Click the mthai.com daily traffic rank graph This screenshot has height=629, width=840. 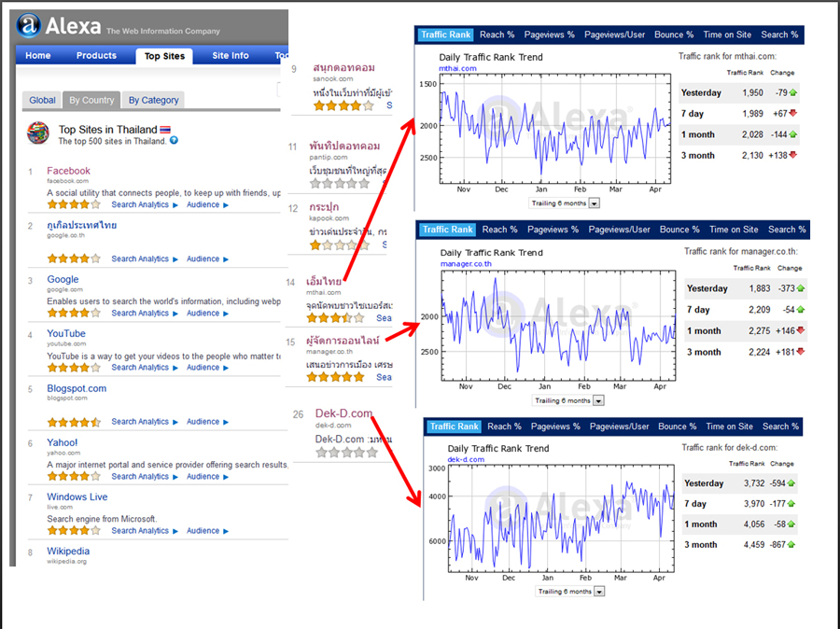(x=555, y=129)
